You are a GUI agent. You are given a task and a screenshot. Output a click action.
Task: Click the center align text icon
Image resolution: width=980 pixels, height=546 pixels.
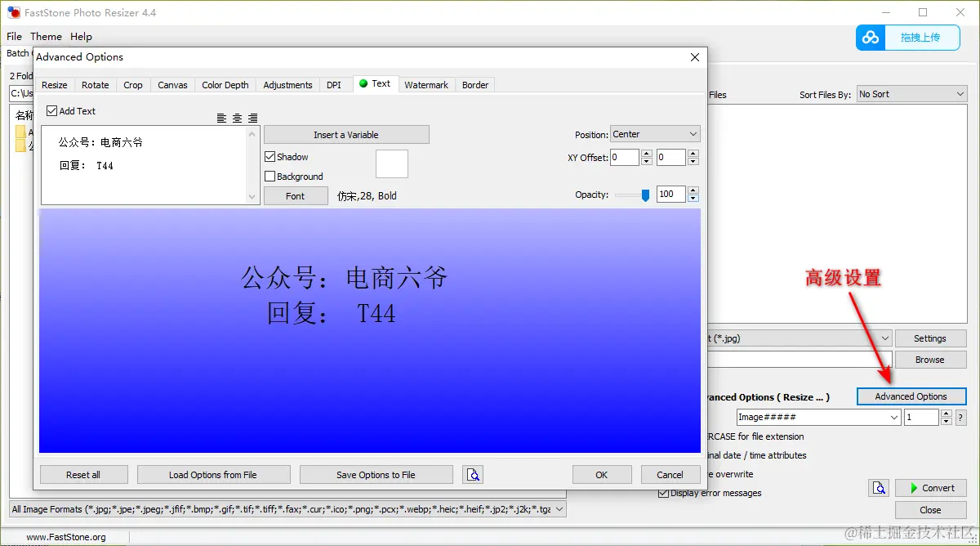(x=237, y=118)
